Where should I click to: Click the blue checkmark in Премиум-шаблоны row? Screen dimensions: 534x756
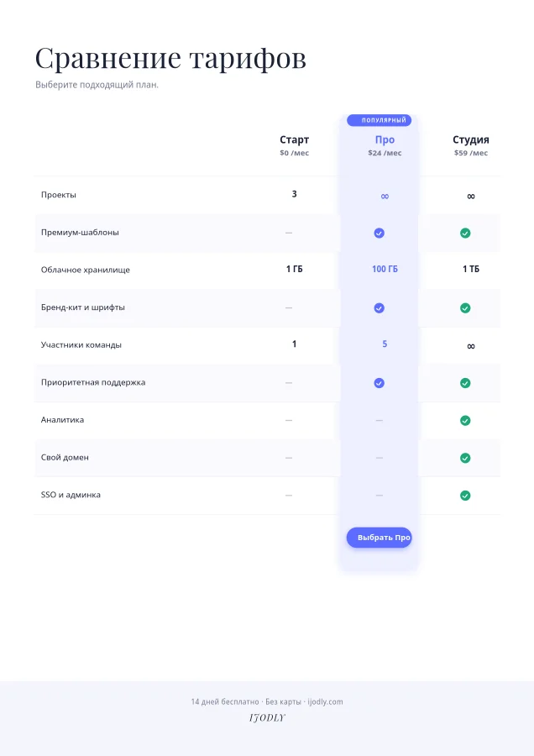click(380, 233)
